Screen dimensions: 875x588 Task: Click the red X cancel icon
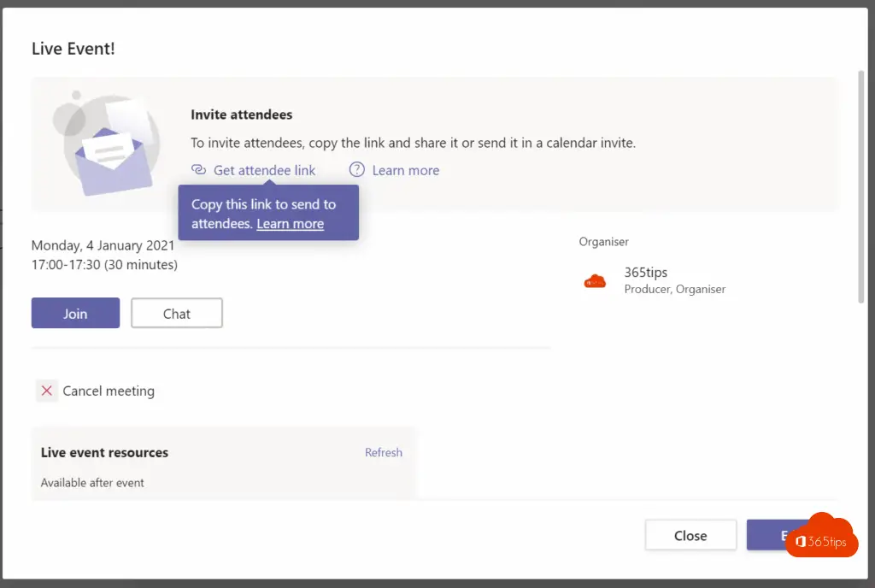pos(47,391)
